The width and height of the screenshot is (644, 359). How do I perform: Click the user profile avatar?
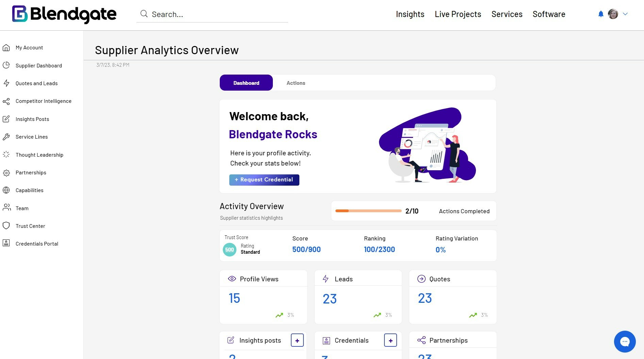[613, 14]
